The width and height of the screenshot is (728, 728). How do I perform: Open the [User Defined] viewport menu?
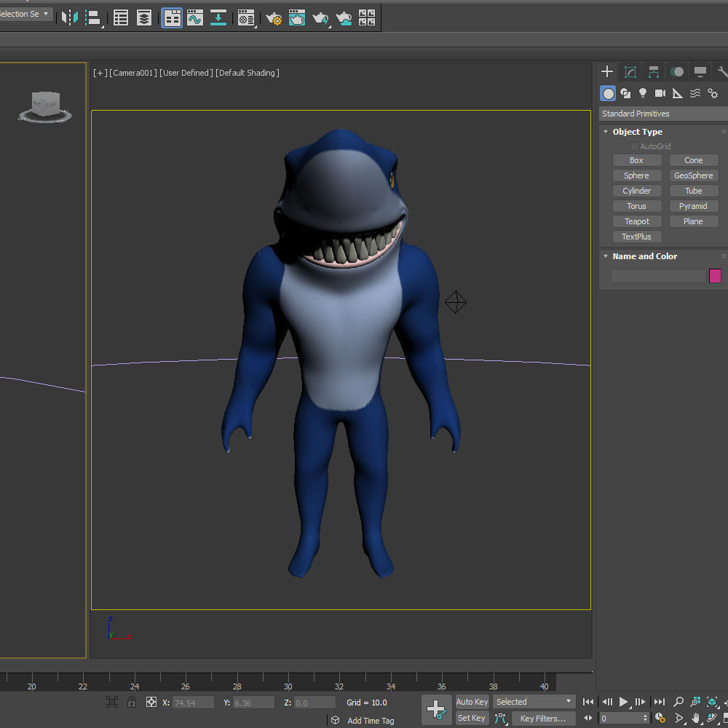pyautogui.click(x=186, y=73)
